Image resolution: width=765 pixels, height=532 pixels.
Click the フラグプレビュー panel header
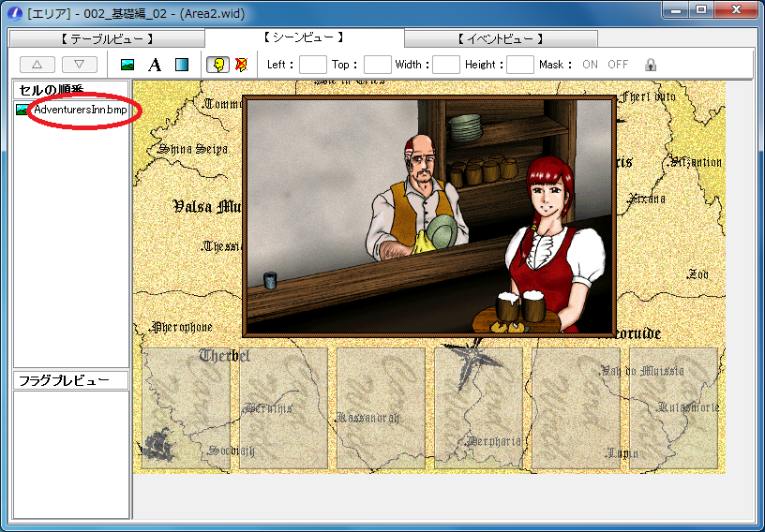click(x=71, y=380)
